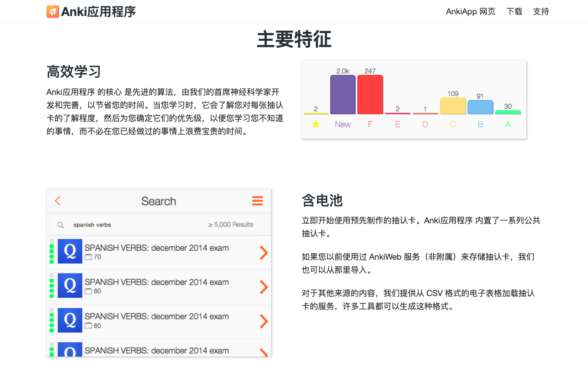
Task: Select the blue B bar in the chart
Action: click(480, 107)
